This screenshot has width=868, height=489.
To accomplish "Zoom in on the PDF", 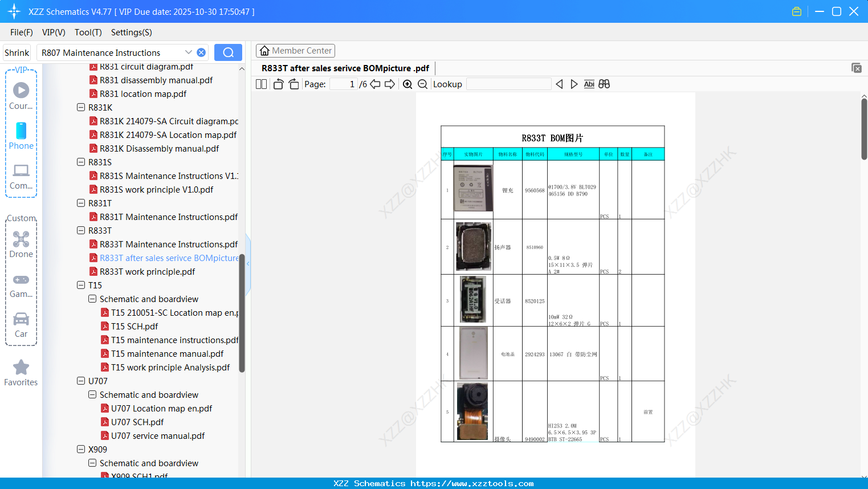I will (x=407, y=84).
